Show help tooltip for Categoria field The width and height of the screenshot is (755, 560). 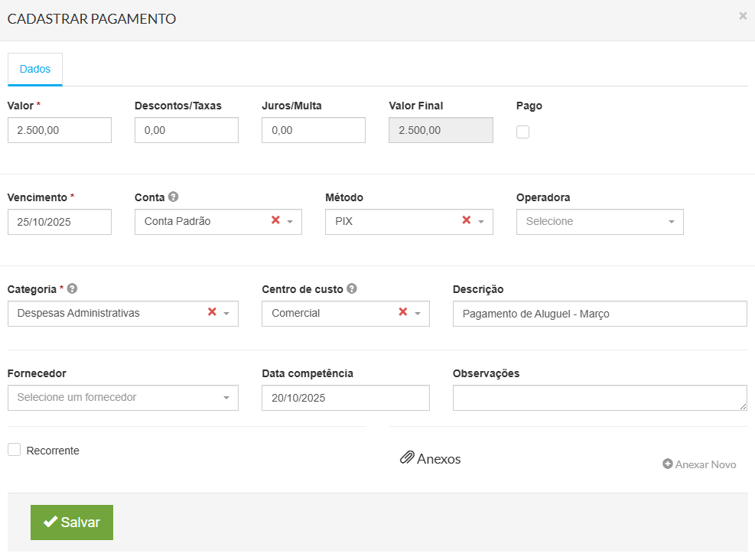click(x=73, y=289)
